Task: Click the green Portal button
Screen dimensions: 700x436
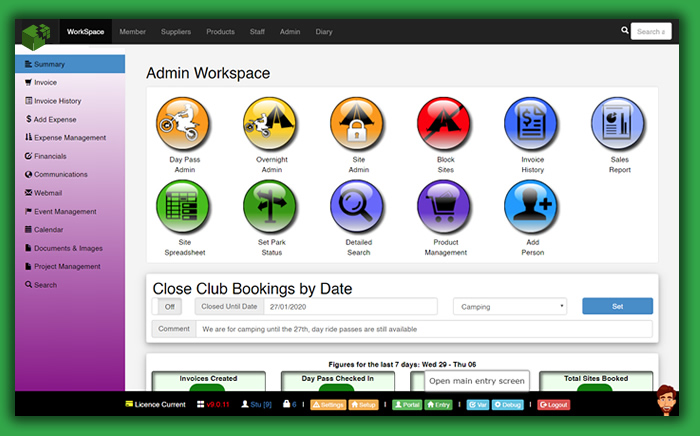Action: [x=407, y=405]
